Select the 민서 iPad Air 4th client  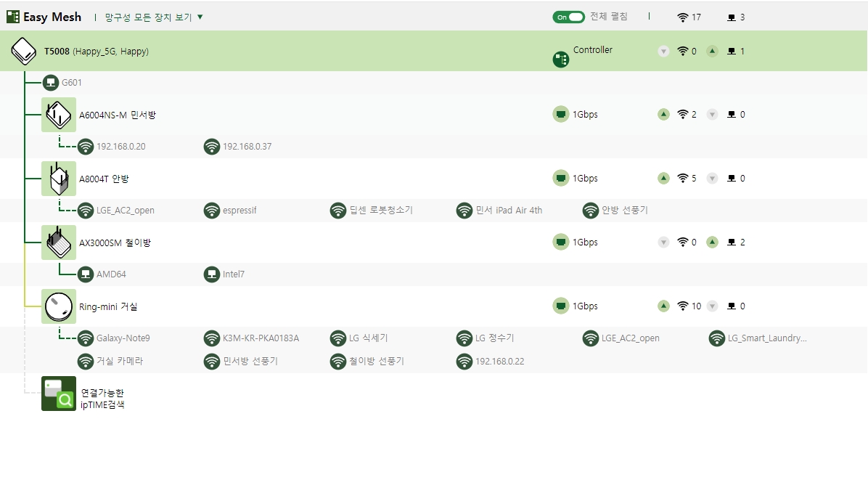(509, 211)
